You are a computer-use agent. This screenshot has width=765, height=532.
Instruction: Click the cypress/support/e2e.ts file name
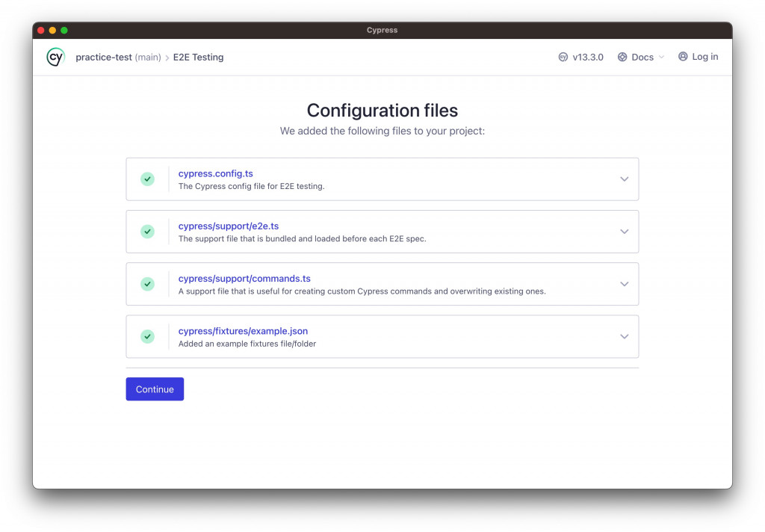click(229, 226)
